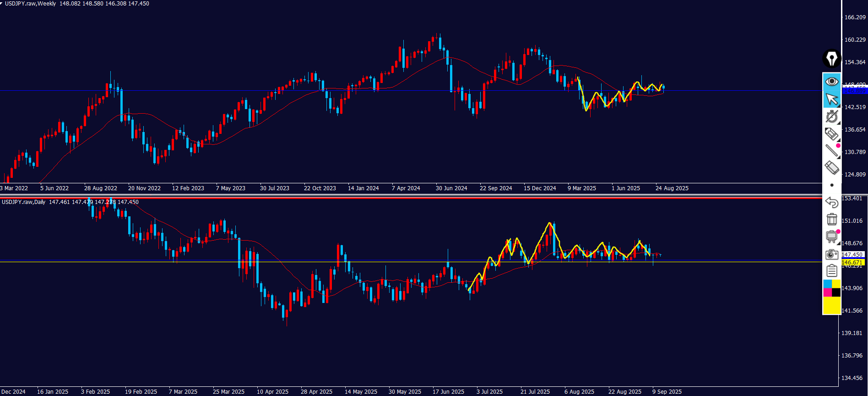868x396 pixels.
Task: Toggle the eye visibility icon
Action: (x=831, y=82)
